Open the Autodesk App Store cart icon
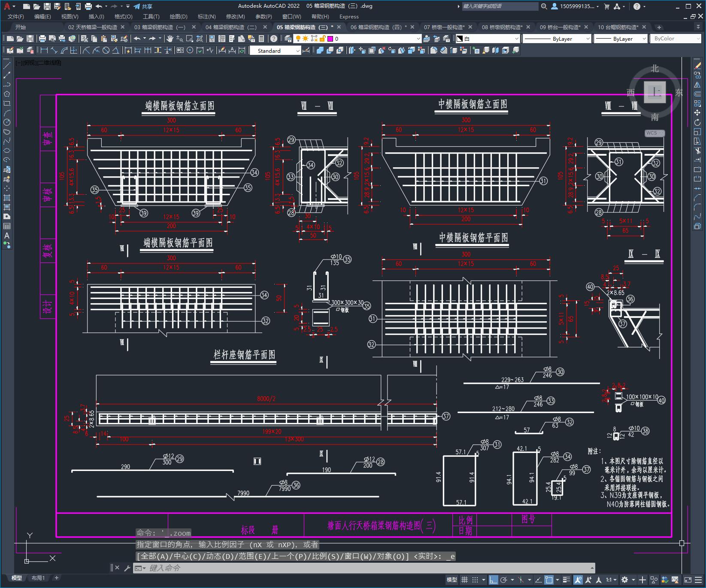The image size is (706, 588). point(606,6)
